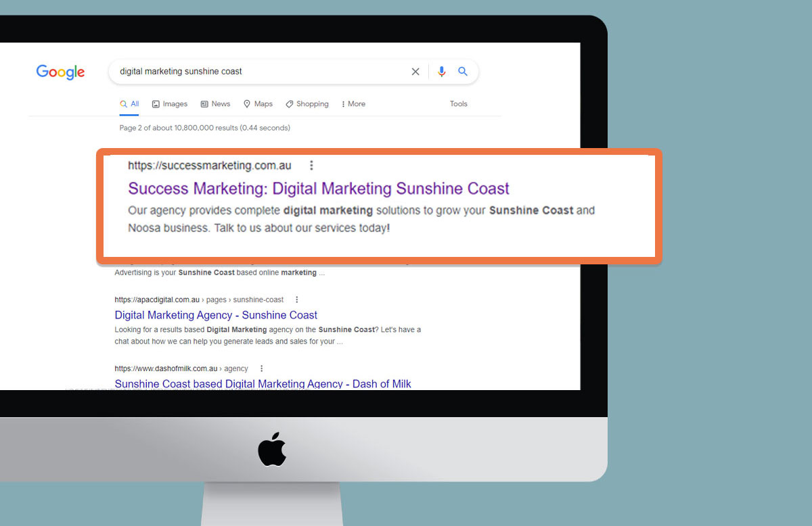Switch to the Maps tab
This screenshot has height=526, width=812.
point(258,104)
